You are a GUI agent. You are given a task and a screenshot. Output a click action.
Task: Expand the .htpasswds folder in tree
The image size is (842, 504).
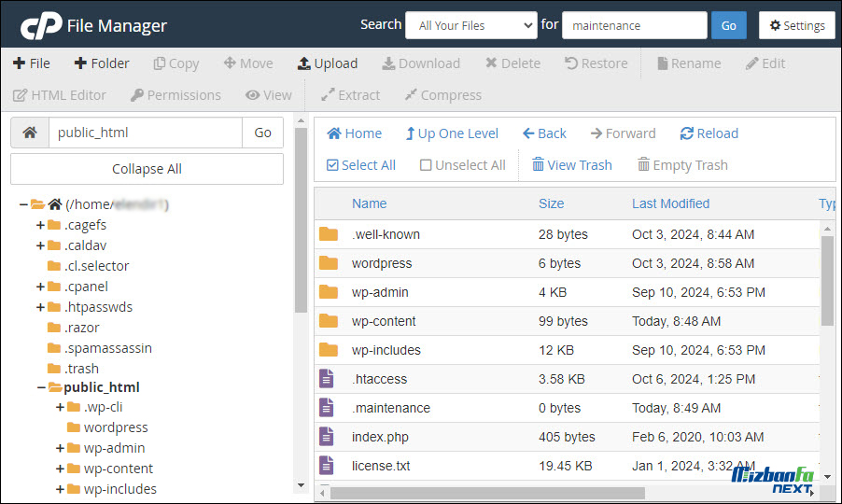point(40,307)
